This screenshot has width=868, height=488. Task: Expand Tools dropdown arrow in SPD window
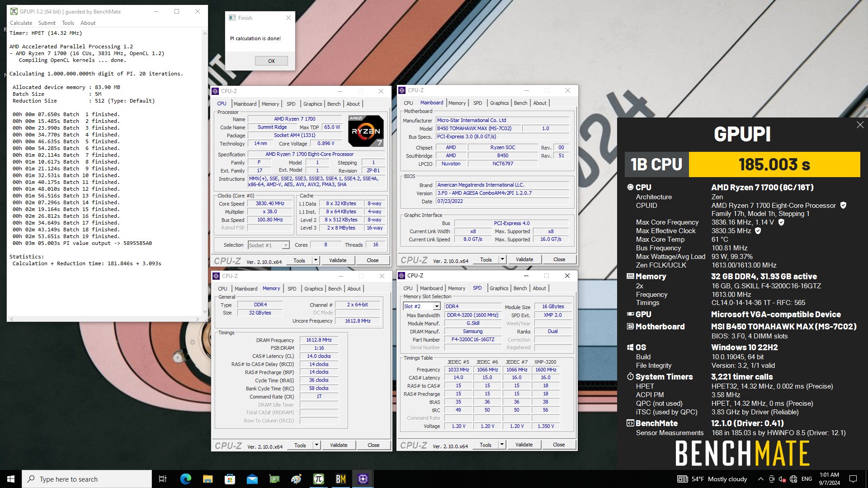(502, 445)
